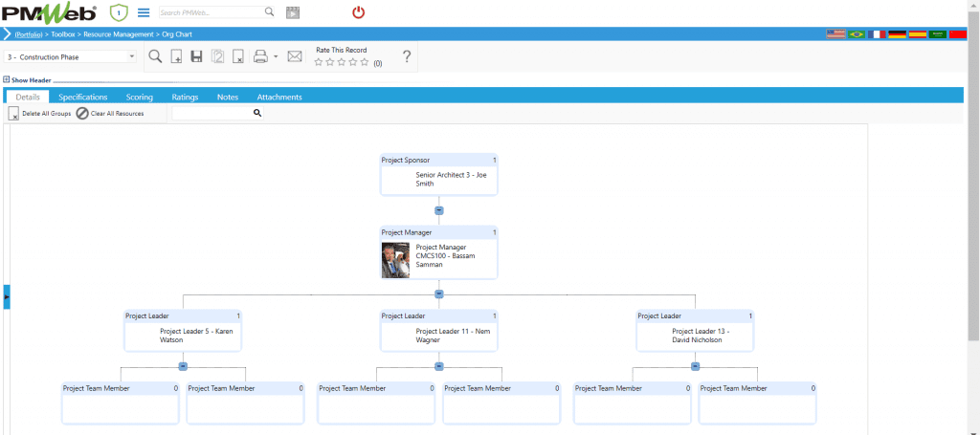Switch language to Brazilian flag
The width and height of the screenshot is (980, 435).
pyautogui.click(x=857, y=34)
